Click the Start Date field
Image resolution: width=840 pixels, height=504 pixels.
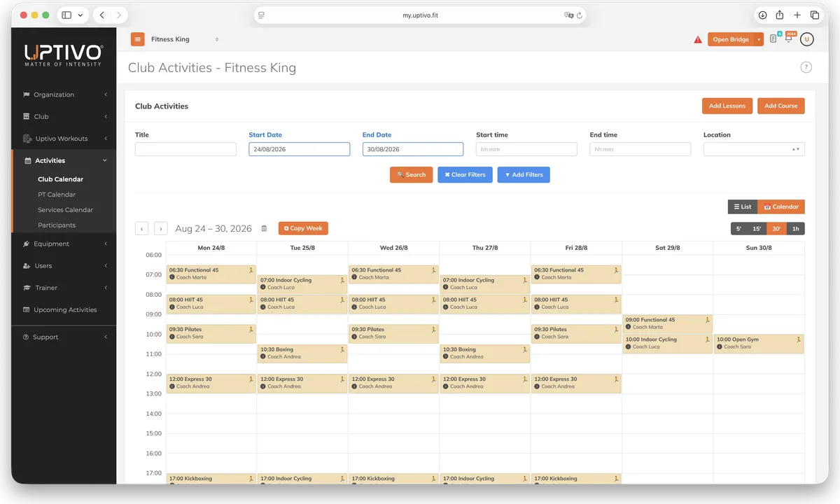tap(299, 149)
